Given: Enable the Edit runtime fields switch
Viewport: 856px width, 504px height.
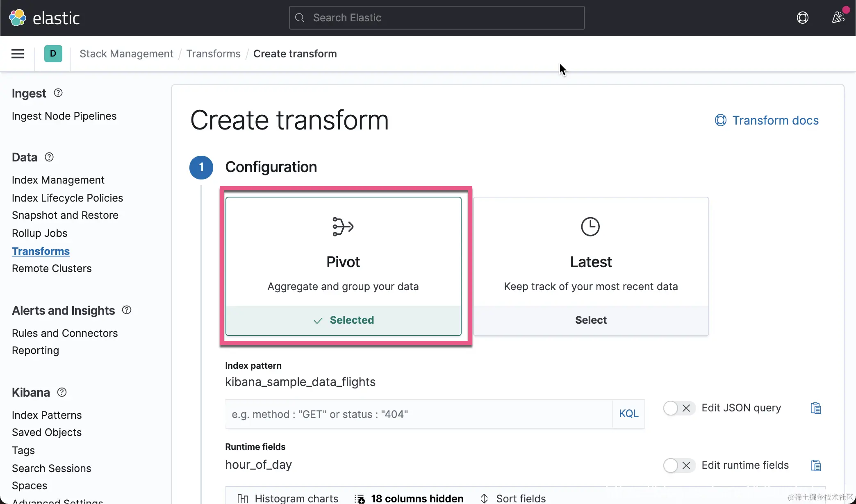Looking at the screenshot, I should [678, 465].
